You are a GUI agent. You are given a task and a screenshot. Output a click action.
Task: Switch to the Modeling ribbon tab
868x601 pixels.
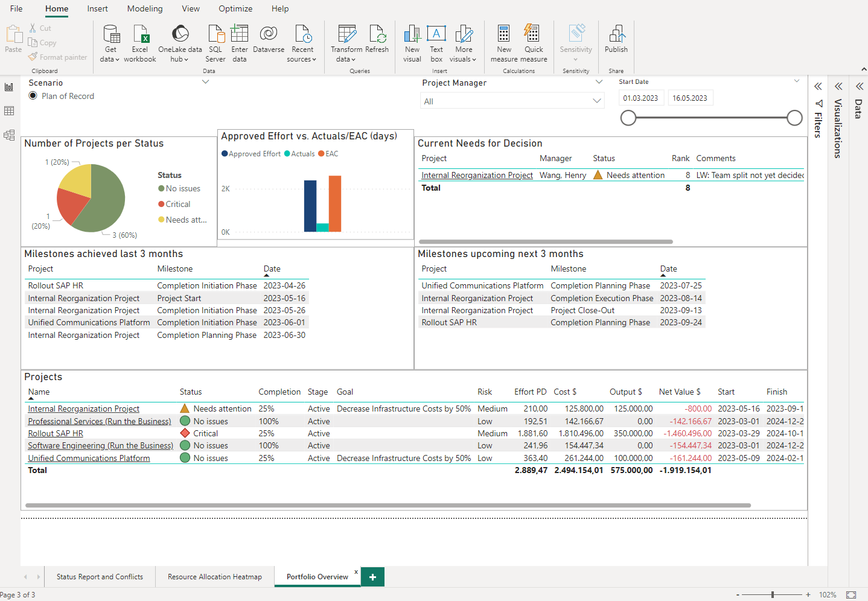pos(145,8)
